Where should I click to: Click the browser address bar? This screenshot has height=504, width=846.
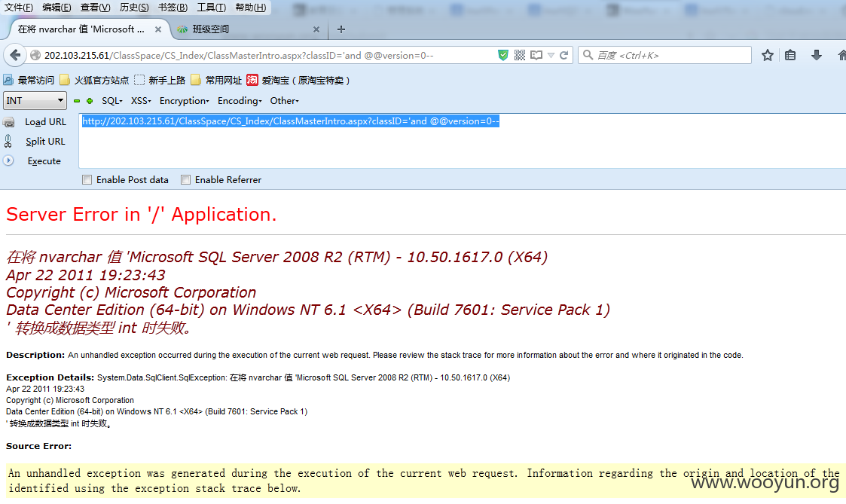[268, 55]
